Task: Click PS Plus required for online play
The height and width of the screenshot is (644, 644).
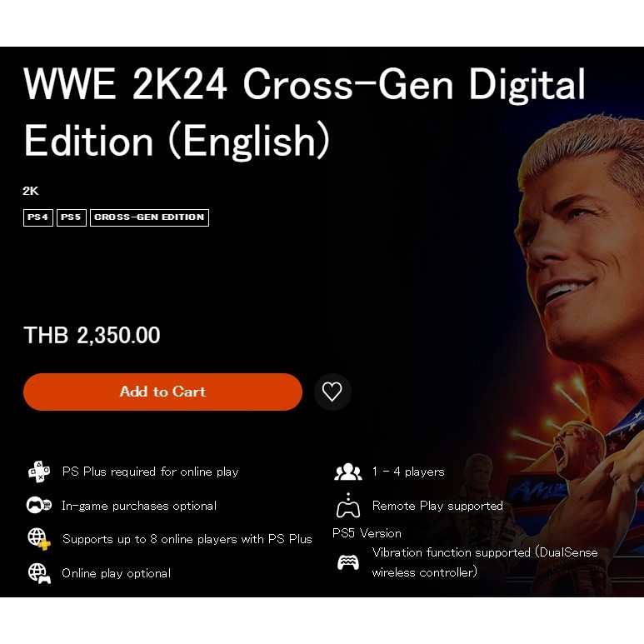Action: tap(150, 472)
